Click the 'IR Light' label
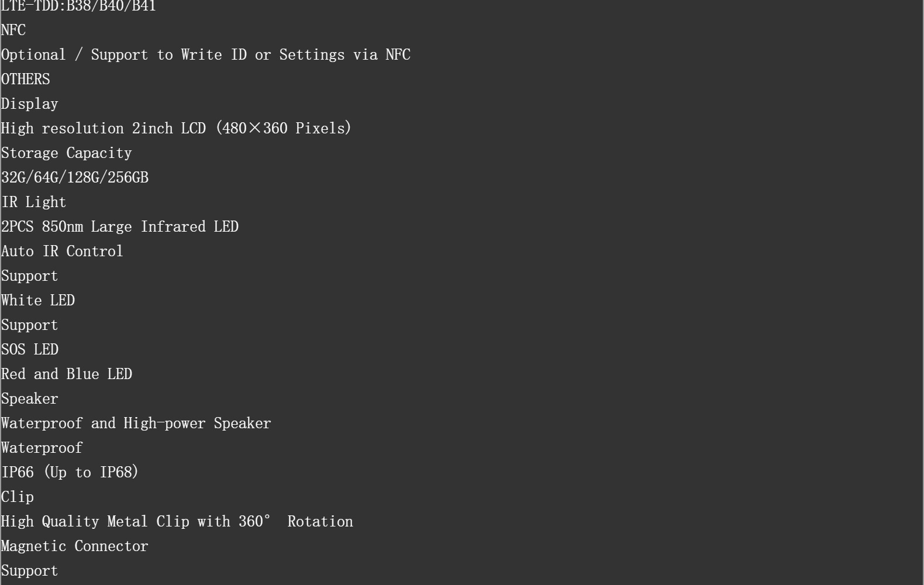Screen dimensions: 924x585 (34, 202)
